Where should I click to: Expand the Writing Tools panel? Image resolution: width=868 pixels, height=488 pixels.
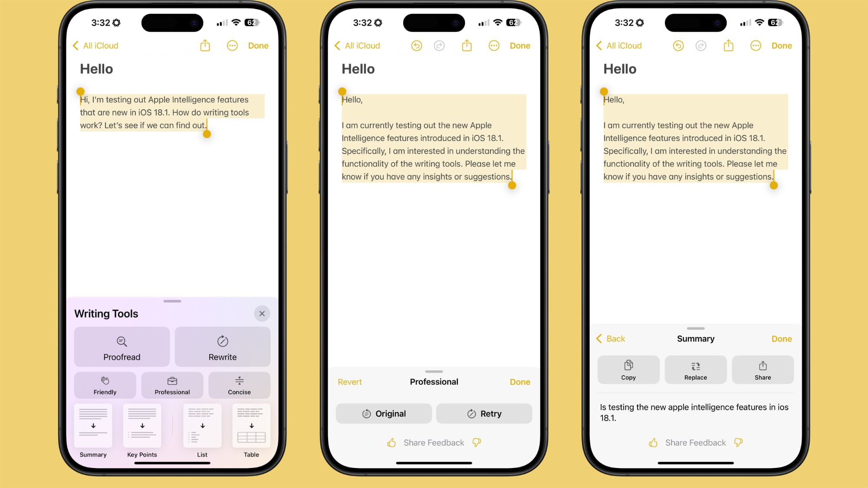(172, 301)
